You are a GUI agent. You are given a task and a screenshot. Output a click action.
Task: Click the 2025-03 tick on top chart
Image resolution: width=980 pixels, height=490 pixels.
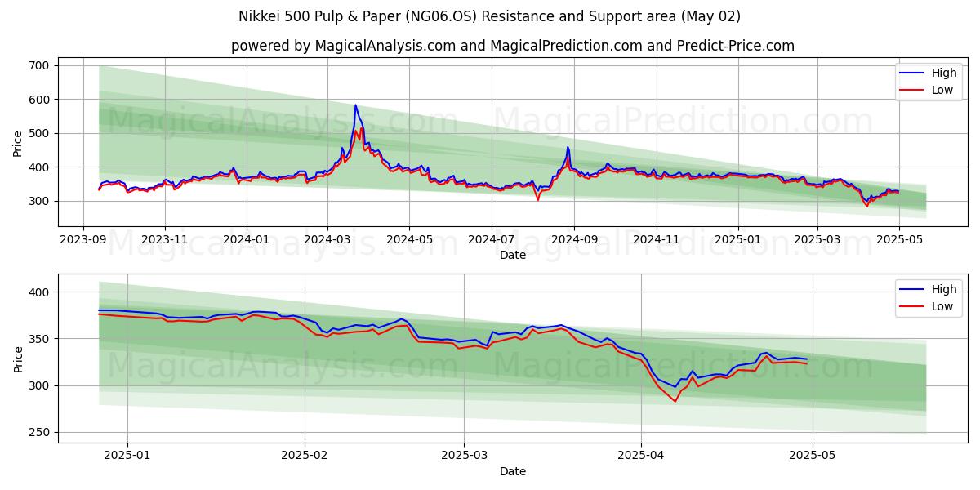point(817,239)
